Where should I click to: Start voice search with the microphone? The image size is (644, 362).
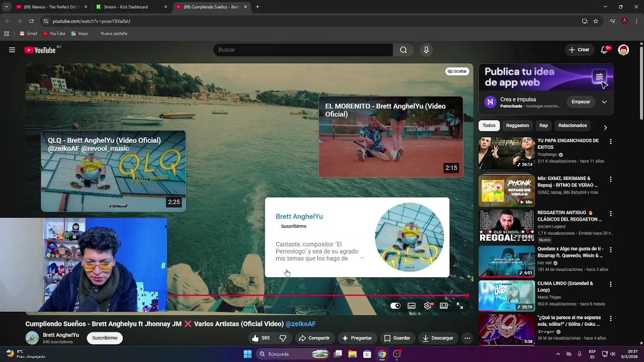426,50
